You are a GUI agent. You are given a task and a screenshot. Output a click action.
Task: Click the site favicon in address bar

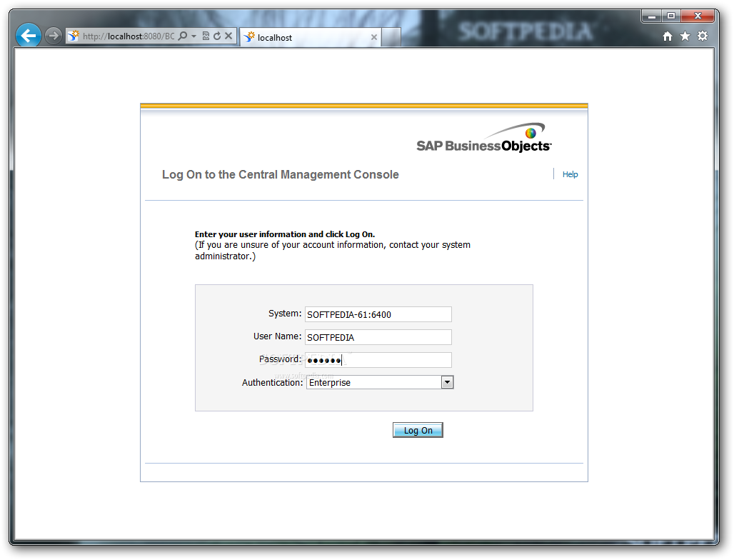[74, 36]
